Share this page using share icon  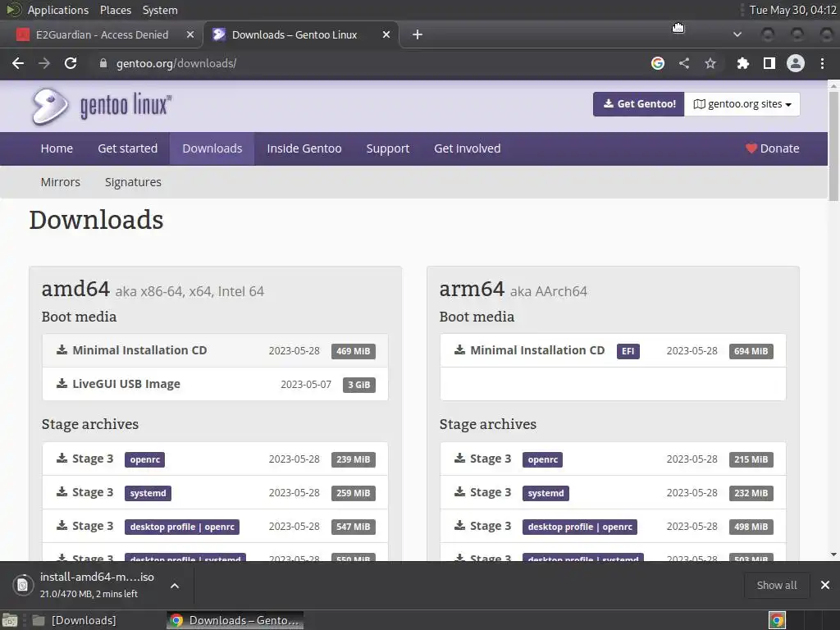point(684,63)
